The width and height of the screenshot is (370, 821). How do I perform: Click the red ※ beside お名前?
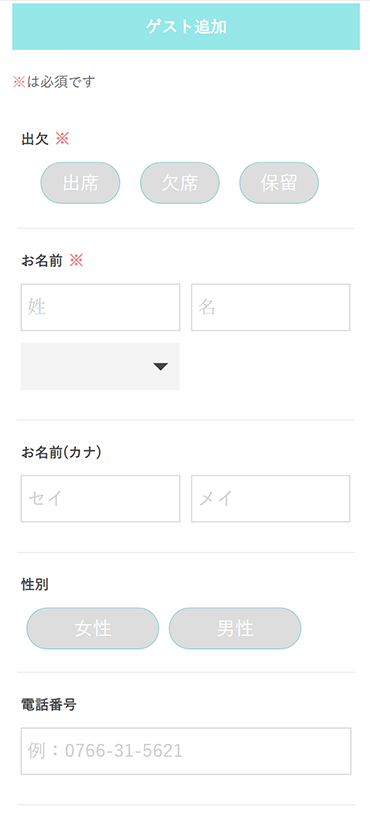point(76,260)
